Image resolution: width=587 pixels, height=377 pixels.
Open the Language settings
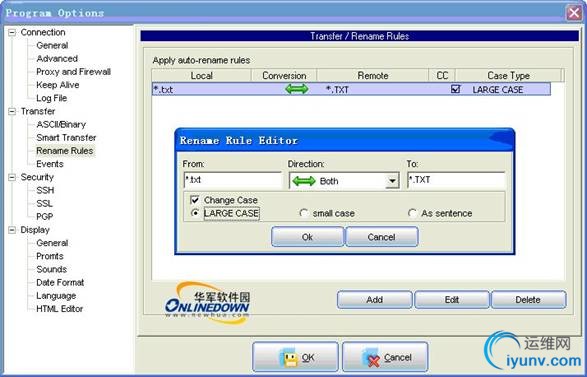56,296
